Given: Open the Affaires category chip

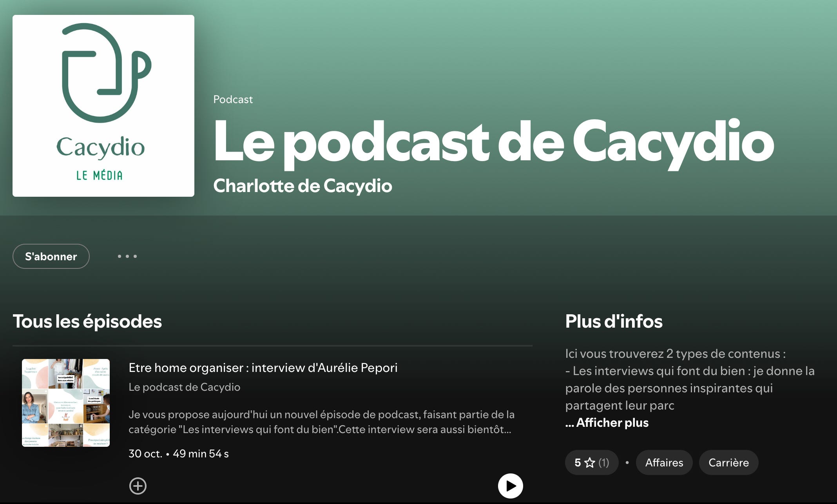Looking at the screenshot, I should point(664,462).
